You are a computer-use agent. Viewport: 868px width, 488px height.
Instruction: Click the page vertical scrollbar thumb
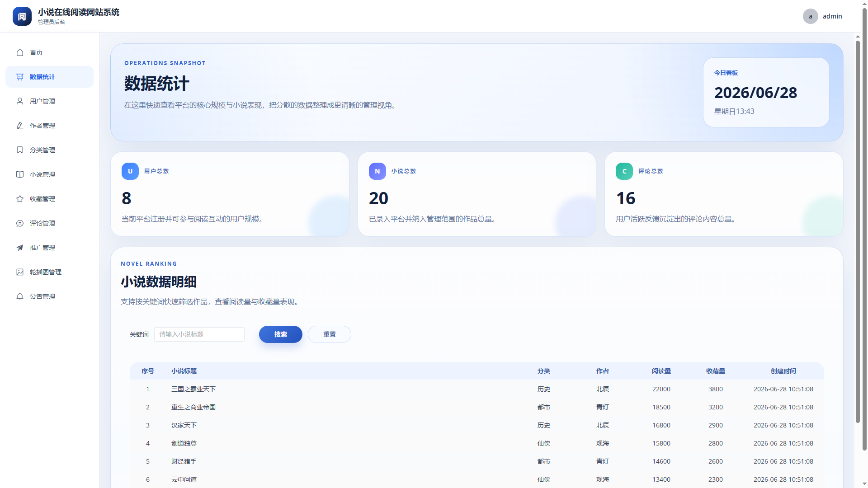[858, 232]
